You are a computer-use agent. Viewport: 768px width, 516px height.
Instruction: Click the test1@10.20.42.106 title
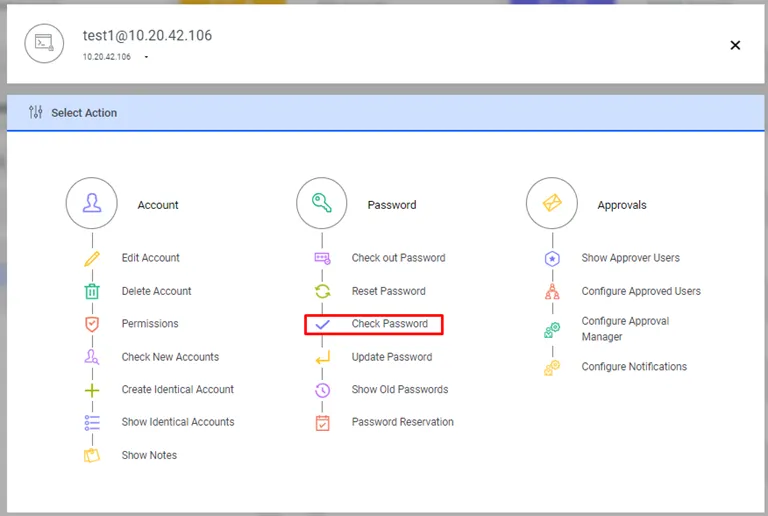click(147, 35)
